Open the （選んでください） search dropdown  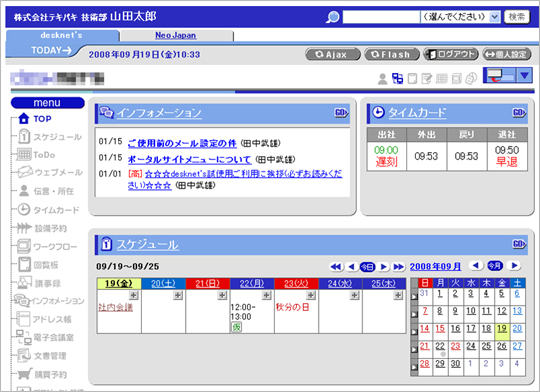(x=460, y=17)
